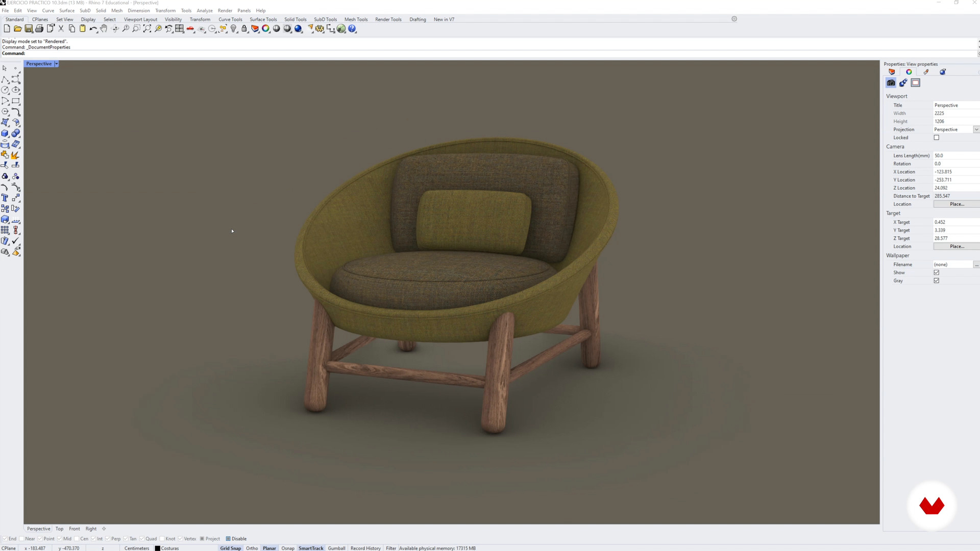Open the Options gear icon in toolbar
This screenshot has width=980, height=551.
point(320,29)
